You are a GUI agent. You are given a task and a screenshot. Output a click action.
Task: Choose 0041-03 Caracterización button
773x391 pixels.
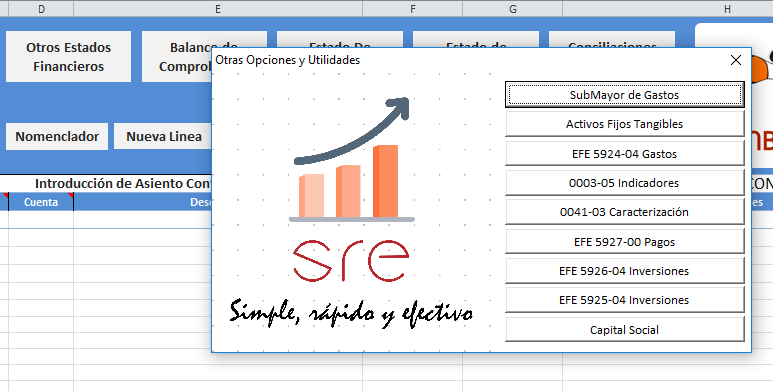tap(625, 212)
